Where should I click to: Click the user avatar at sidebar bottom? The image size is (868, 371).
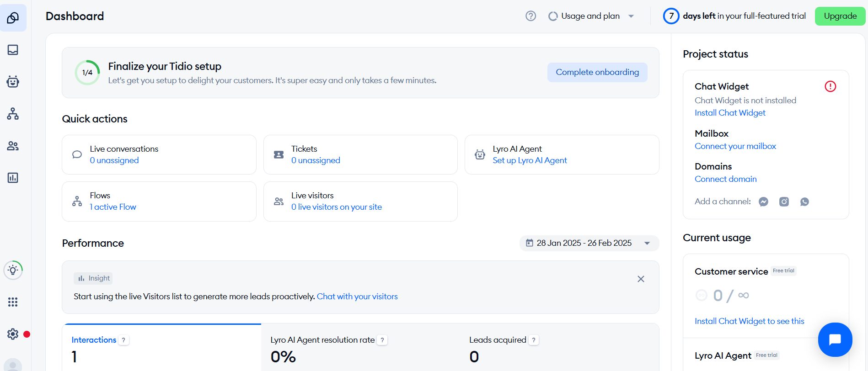click(13, 365)
